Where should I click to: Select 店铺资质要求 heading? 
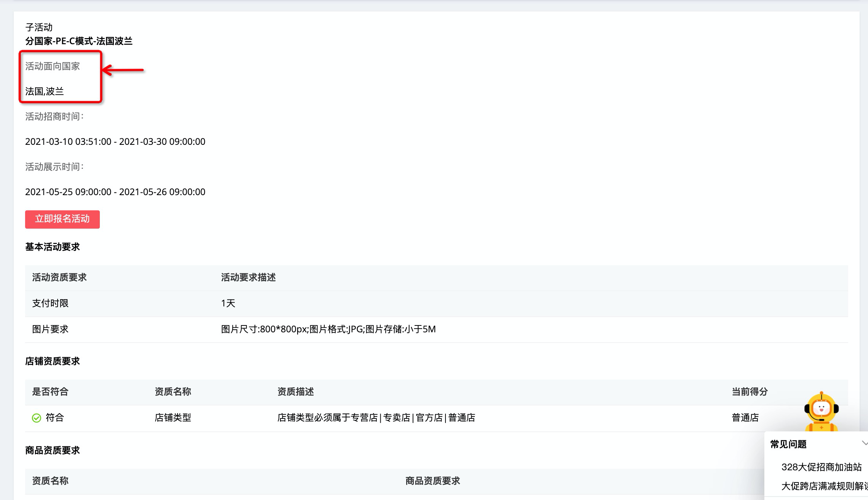click(x=53, y=361)
